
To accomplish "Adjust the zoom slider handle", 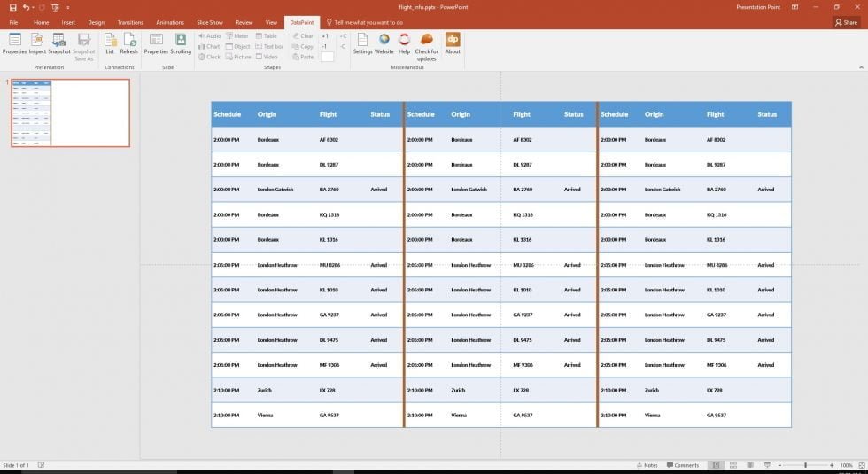I will 805,466.
